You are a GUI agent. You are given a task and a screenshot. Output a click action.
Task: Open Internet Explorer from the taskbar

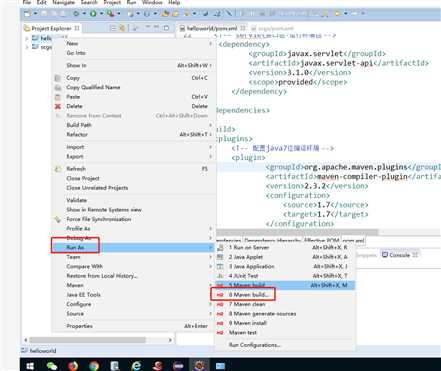pos(136,366)
